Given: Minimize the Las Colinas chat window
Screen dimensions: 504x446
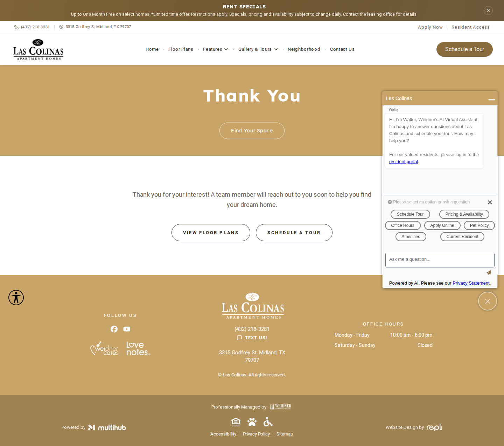Looking at the screenshot, I should pos(492,99).
